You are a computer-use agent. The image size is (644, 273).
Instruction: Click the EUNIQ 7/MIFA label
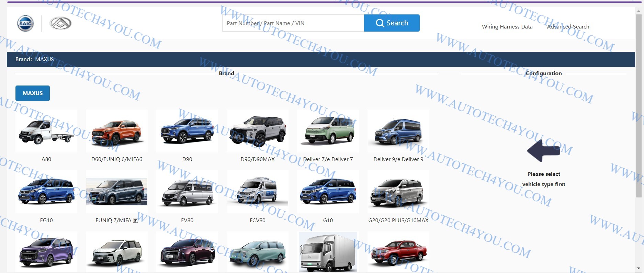tap(117, 220)
